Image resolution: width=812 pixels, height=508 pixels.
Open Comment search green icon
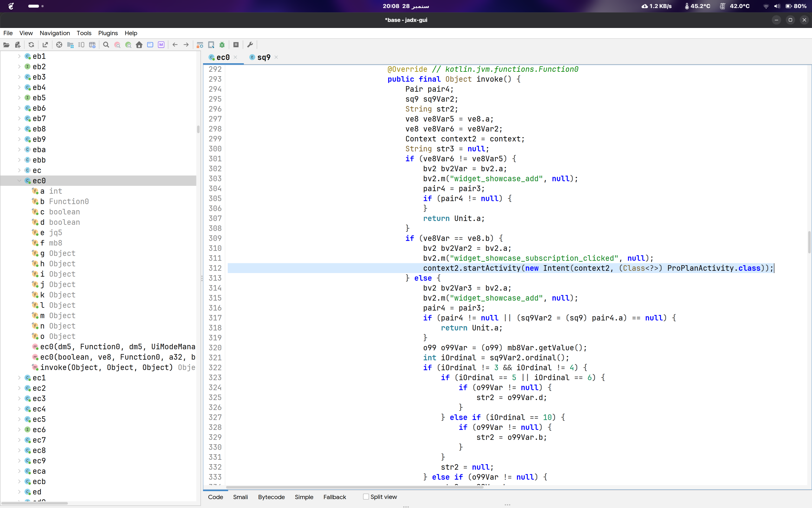(x=128, y=45)
